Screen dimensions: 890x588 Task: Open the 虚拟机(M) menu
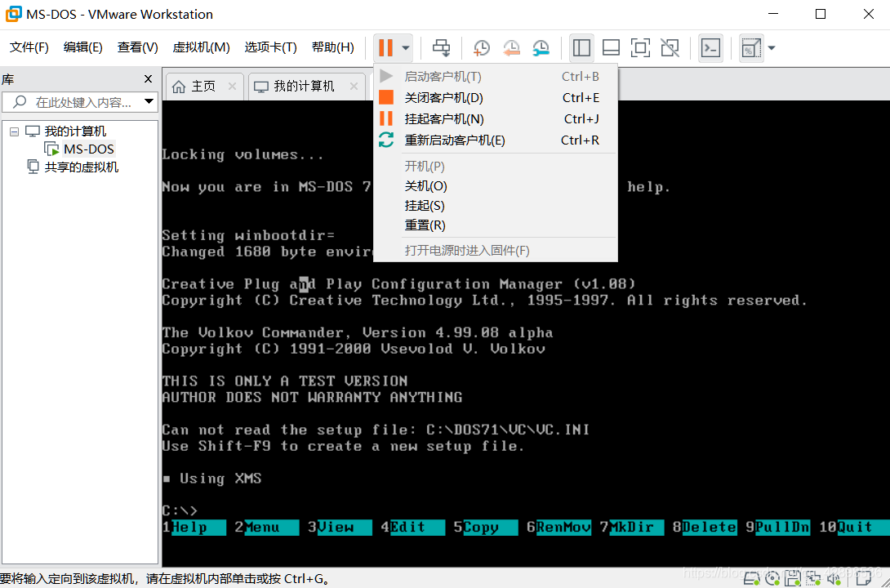[x=201, y=47]
